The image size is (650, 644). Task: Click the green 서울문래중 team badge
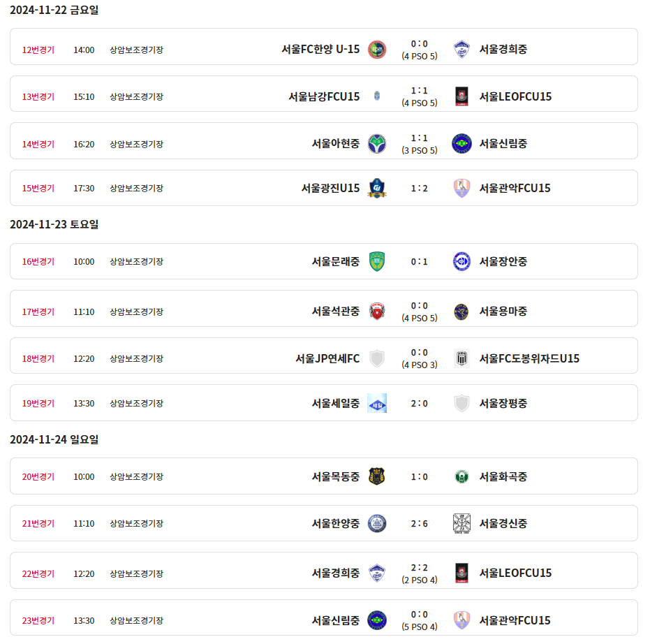coord(377,261)
